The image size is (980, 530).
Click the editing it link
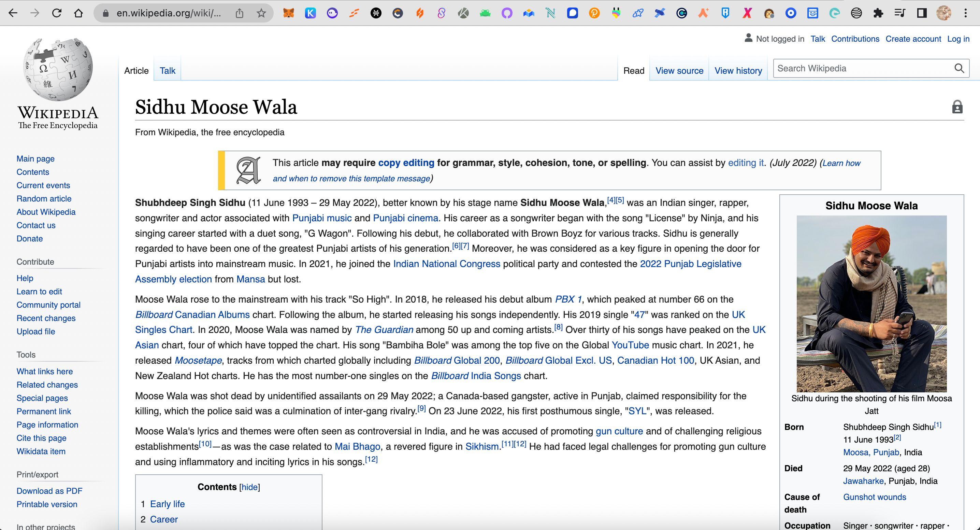(x=746, y=163)
